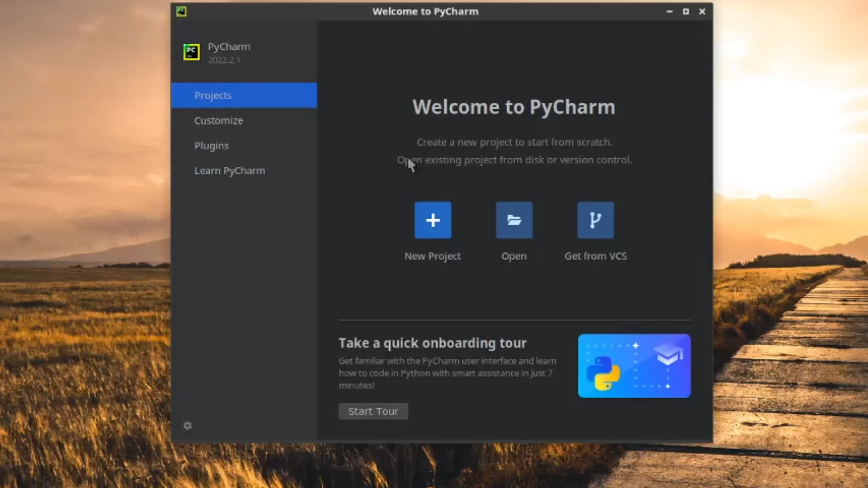Screen dimensions: 868x488
Task: Click the PyCharm icon in the title bar
Action: (x=181, y=12)
